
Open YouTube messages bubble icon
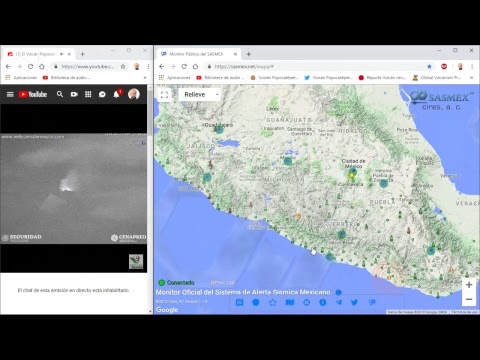click(x=102, y=94)
